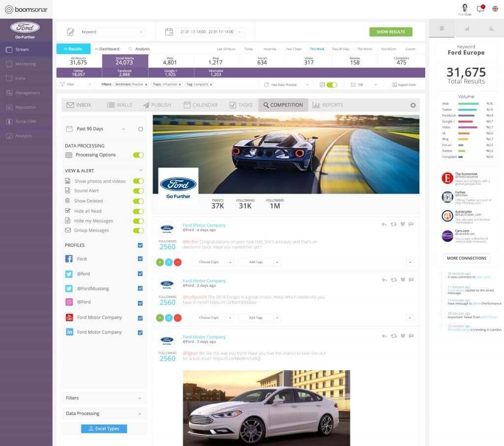Click the Excel Types button
Screen dimensions: 504x446
pos(104,429)
